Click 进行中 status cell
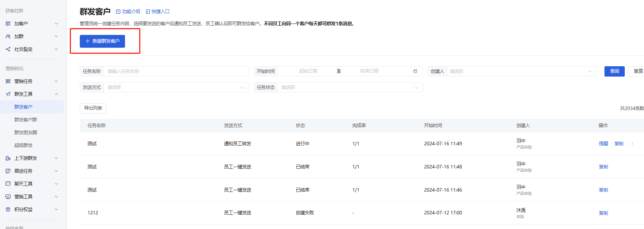The height and width of the screenshot is (229, 644). pyautogui.click(x=302, y=144)
